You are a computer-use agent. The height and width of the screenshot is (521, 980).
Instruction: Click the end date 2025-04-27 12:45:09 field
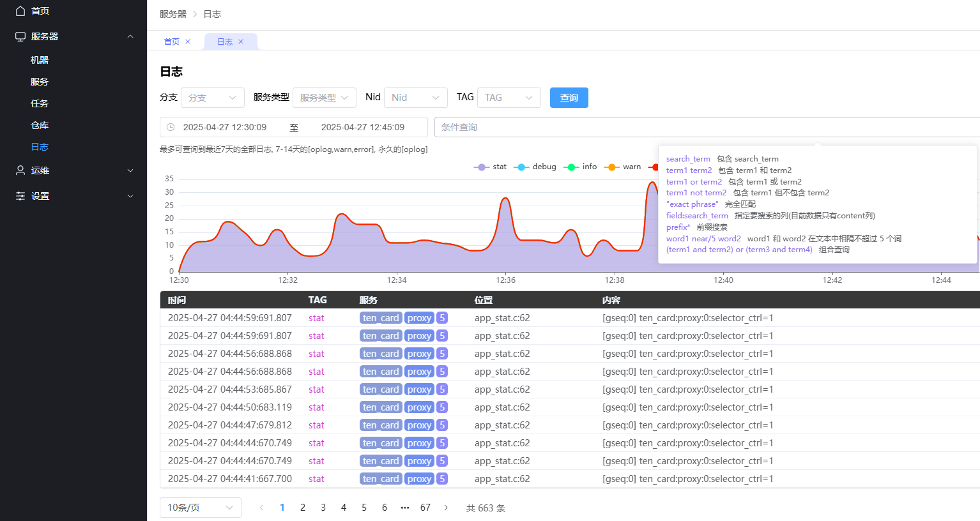tap(363, 127)
